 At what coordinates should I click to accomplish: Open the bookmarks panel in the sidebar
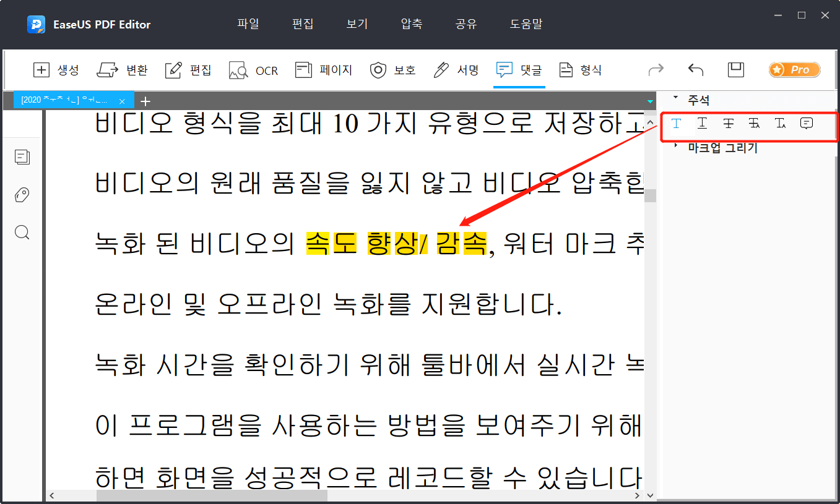tap(22, 194)
